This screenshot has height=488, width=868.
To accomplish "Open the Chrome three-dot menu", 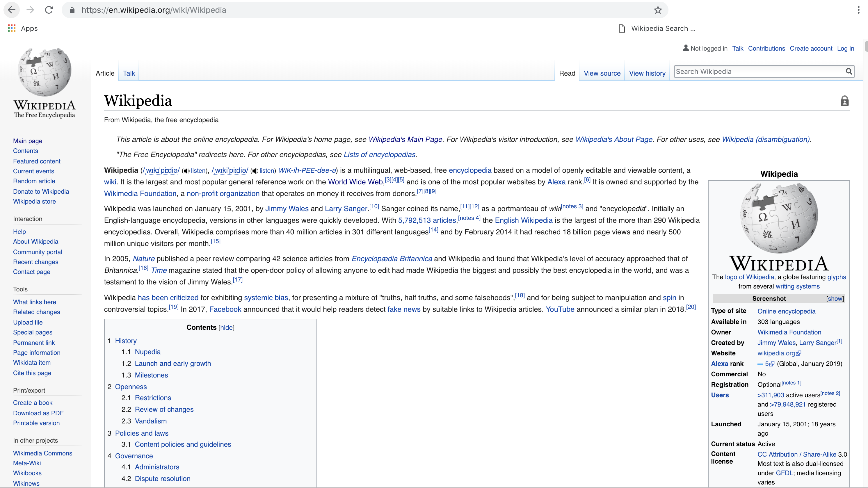I will [x=858, y=10].
